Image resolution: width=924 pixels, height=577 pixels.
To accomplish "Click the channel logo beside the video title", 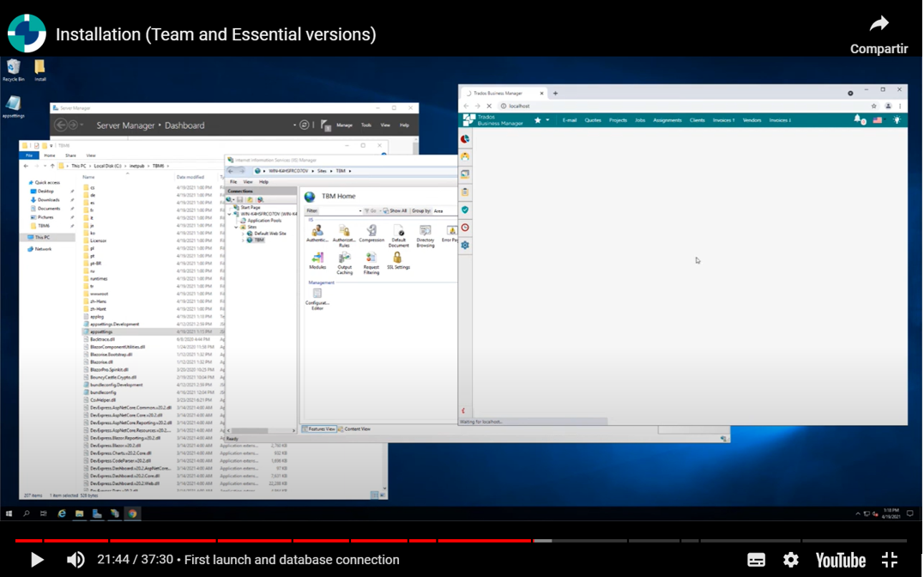I will (27, 33).
